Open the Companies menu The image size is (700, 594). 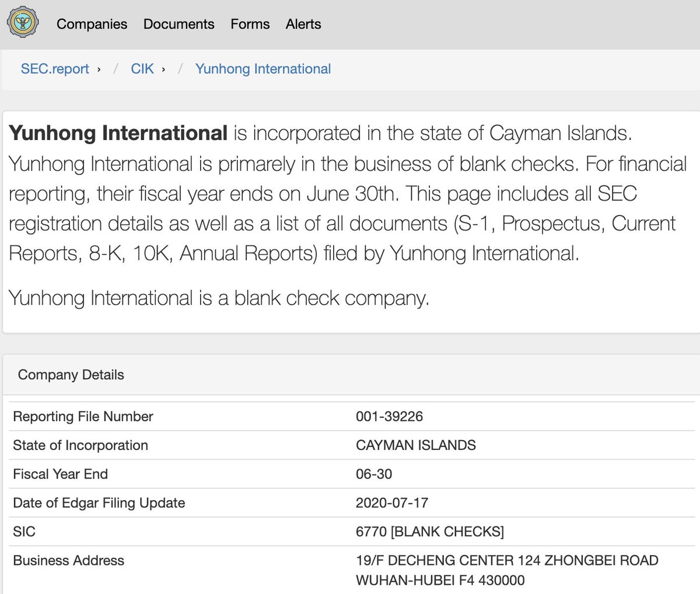coord(92,24)
